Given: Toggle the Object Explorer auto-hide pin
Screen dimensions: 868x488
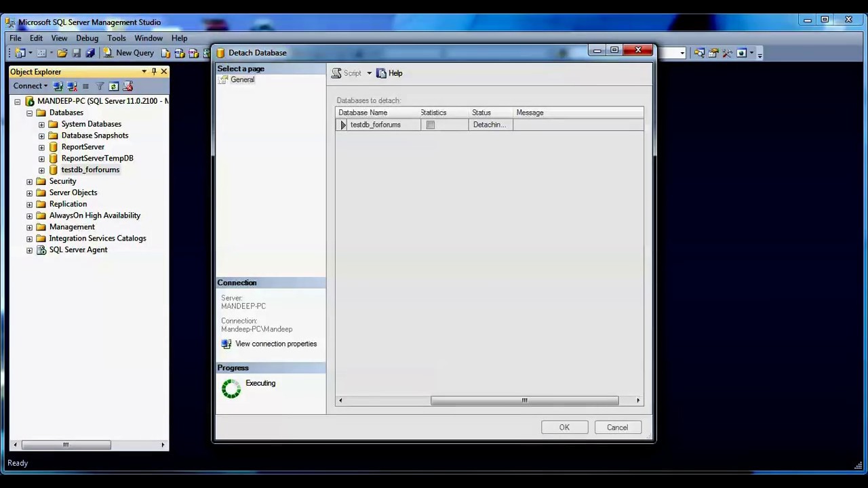Looking at the screenshot, I should (154, 71).
